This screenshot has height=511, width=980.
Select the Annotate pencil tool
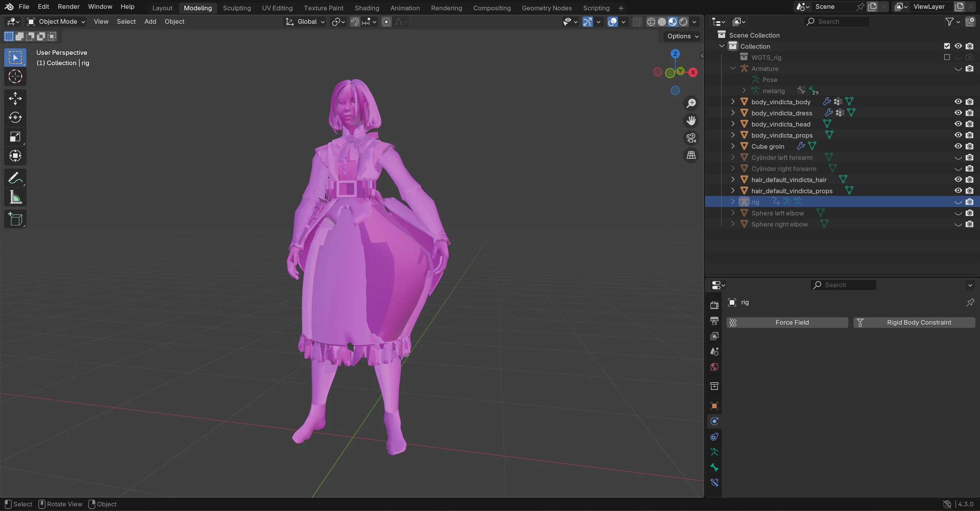click(x=15, y=178)
